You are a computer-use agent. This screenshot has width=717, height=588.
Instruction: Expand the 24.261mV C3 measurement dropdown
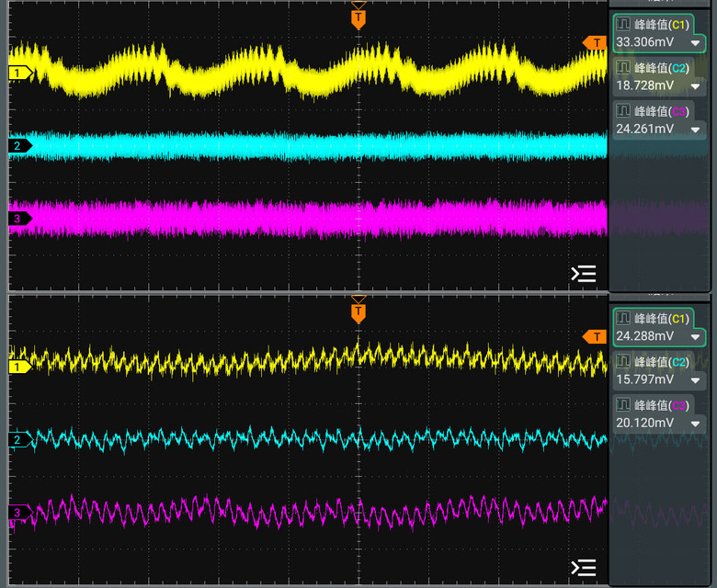click(x=696, y=130)
